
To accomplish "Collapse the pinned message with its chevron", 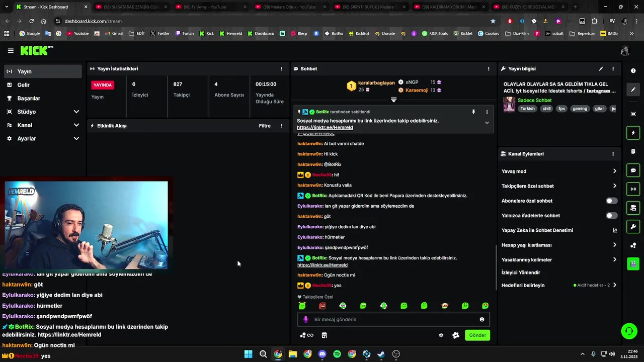I will (x=487, y=123).
